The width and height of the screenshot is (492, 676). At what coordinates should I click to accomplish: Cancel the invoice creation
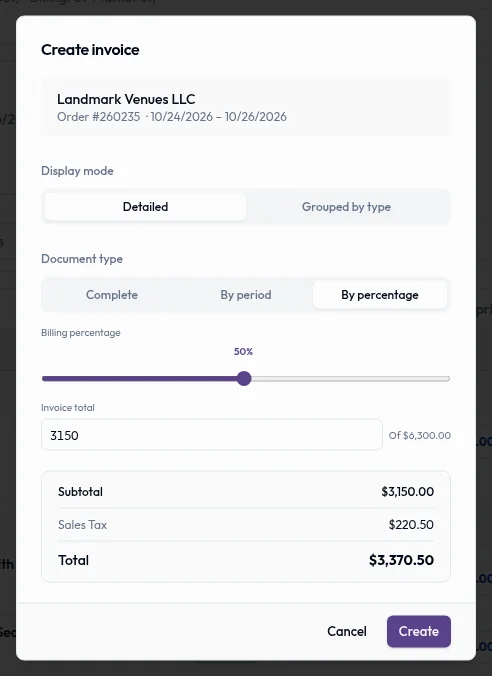click(347, 631)
